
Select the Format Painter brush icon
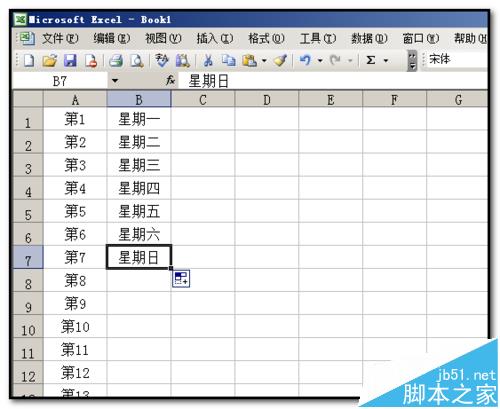click(x=280, y=61)
